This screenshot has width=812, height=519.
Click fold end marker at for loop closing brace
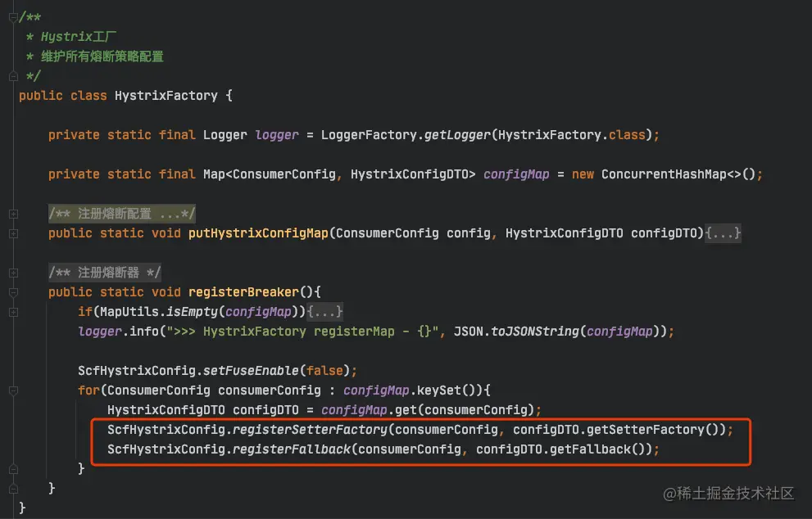click(x=13, y=469)
